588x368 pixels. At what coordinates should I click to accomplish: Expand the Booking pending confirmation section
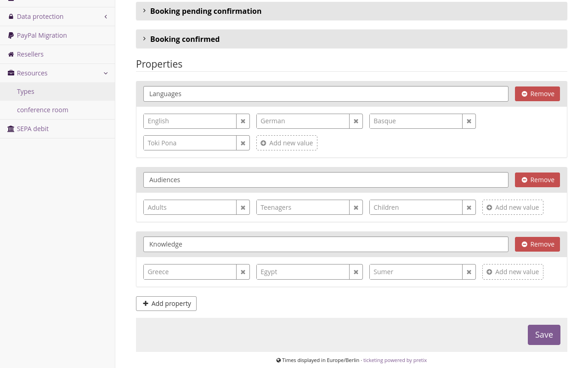(x=351, y=11)
